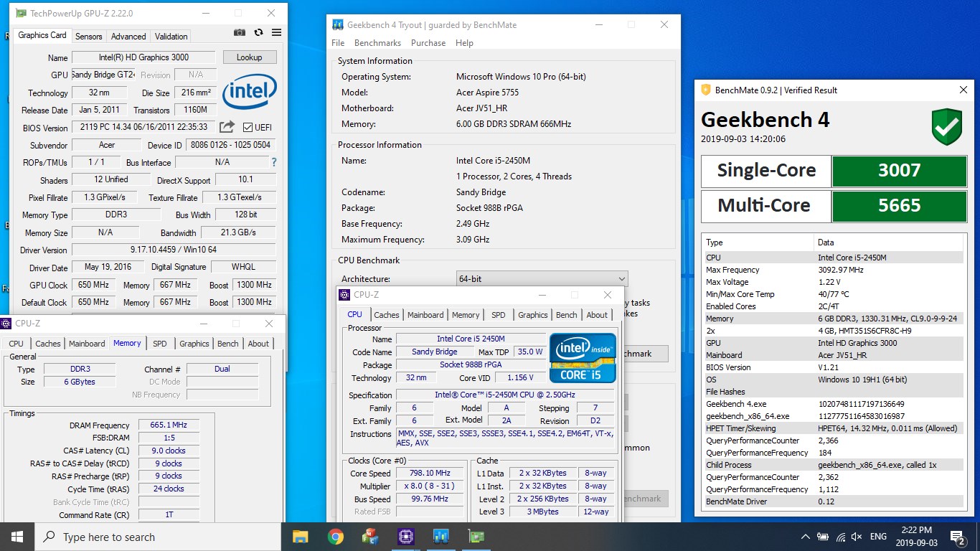980x551 pixels.
Task: Open Mainboard tab in CPU-Z memory window
Action: [x=87, y=344]
